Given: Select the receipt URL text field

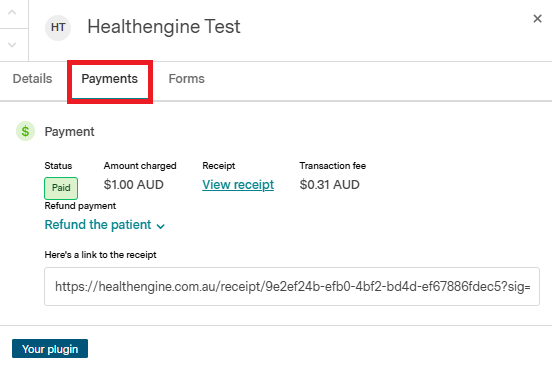Looking at the screenshot, I should click(292, 286).
